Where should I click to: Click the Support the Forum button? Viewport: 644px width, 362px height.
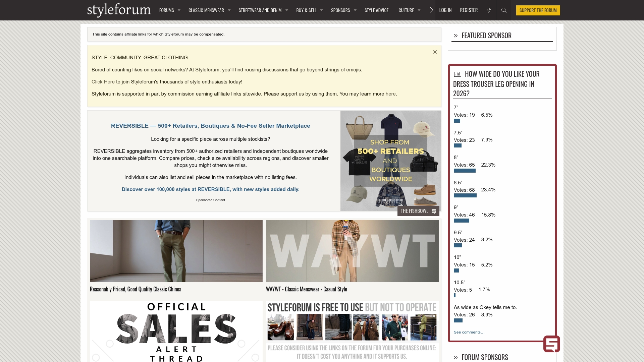(538, 10)
